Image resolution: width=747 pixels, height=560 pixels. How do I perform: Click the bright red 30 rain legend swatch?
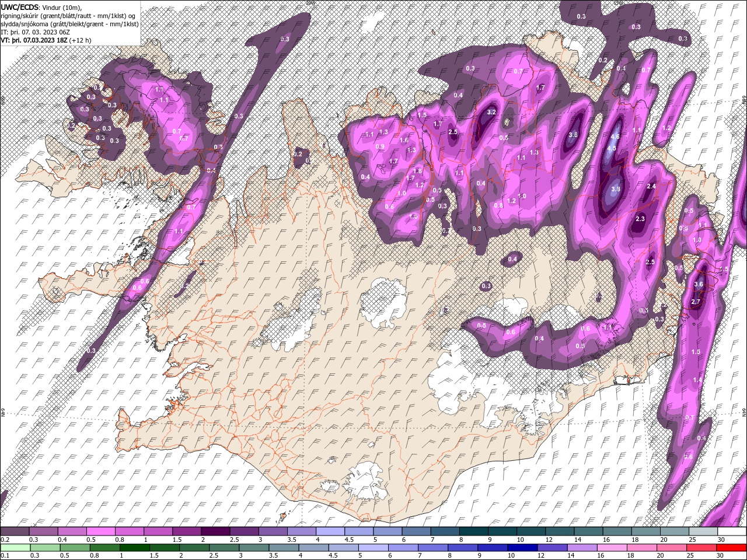tap(732, 547)
